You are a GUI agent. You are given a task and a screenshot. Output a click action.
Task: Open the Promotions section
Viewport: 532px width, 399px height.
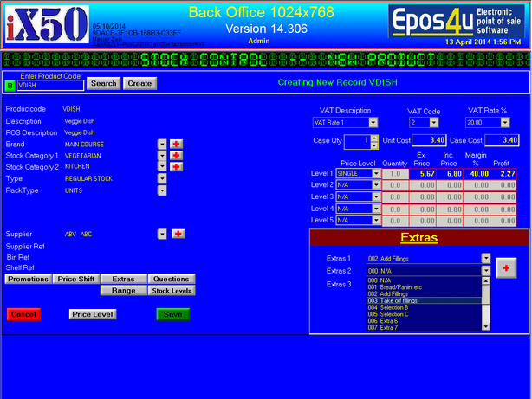[x=29, y=279]
